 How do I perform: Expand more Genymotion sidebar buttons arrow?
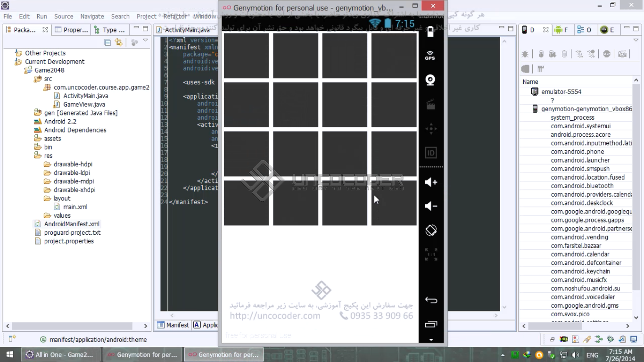tap(431, 339)
